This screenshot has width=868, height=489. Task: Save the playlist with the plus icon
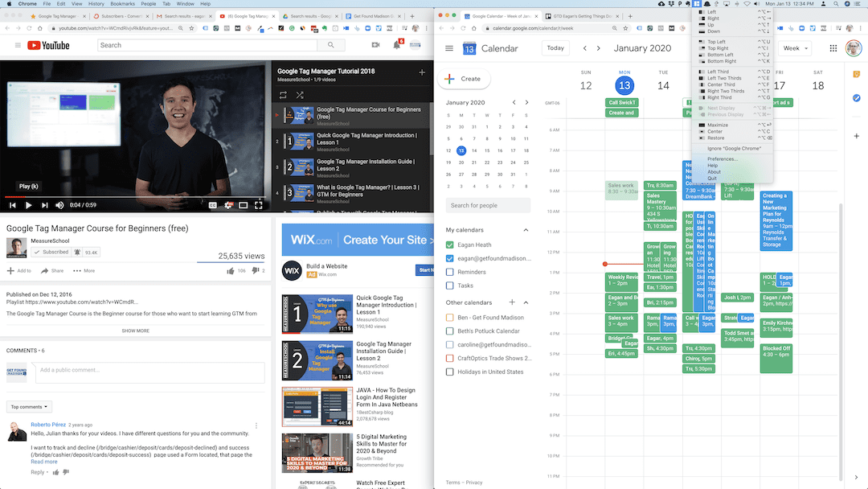click(422, 72)
